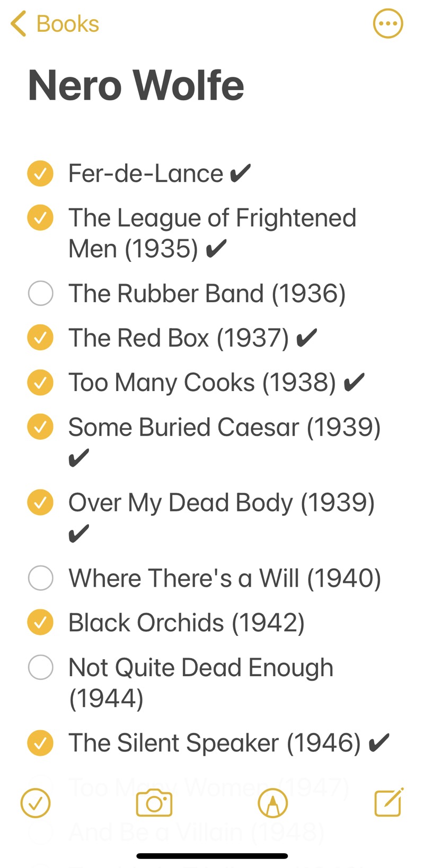Tap the home indicator bar at bottom
This screenshot has width=424, height=868.
pyautogui.click(x=212, y=855)
